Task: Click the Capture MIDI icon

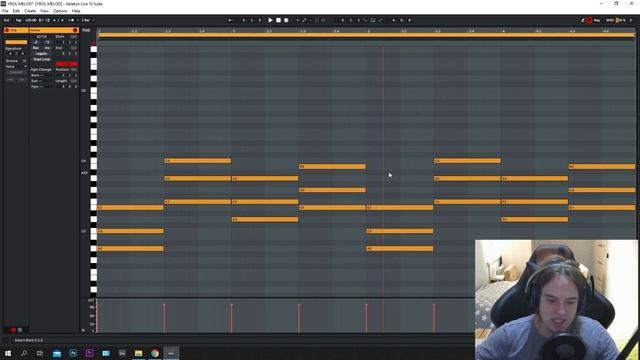Action: pos(317,20)
